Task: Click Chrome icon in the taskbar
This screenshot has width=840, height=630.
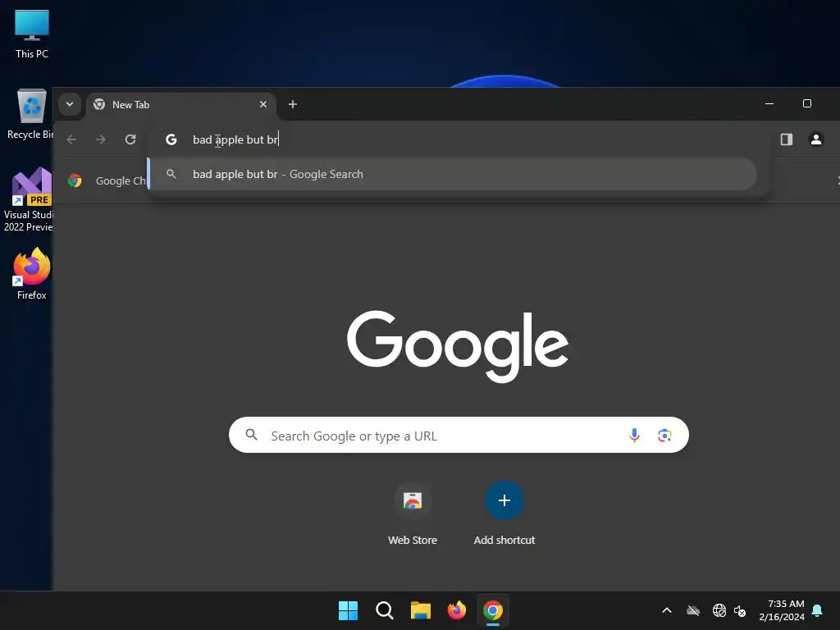Action: [493, 610]
